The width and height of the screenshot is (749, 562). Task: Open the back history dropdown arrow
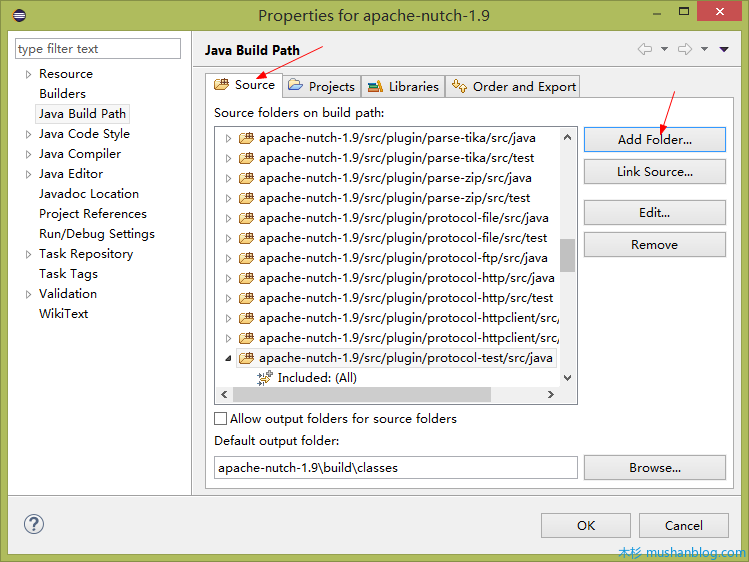664,49
